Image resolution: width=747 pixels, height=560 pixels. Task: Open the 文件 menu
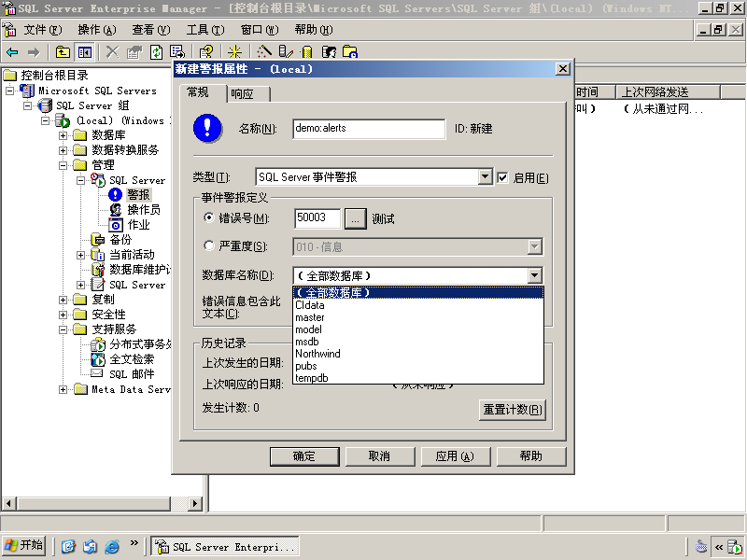[x=43, y=30]
